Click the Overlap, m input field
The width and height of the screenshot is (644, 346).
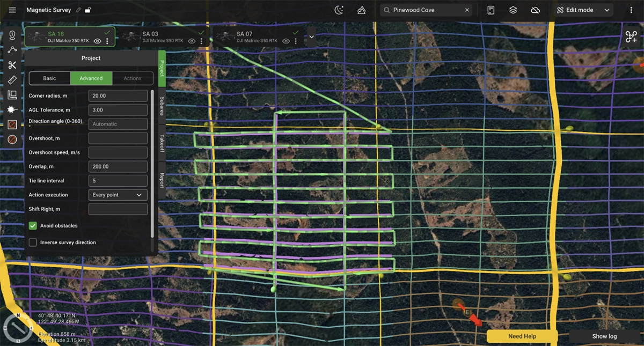(x=118, y=166)
